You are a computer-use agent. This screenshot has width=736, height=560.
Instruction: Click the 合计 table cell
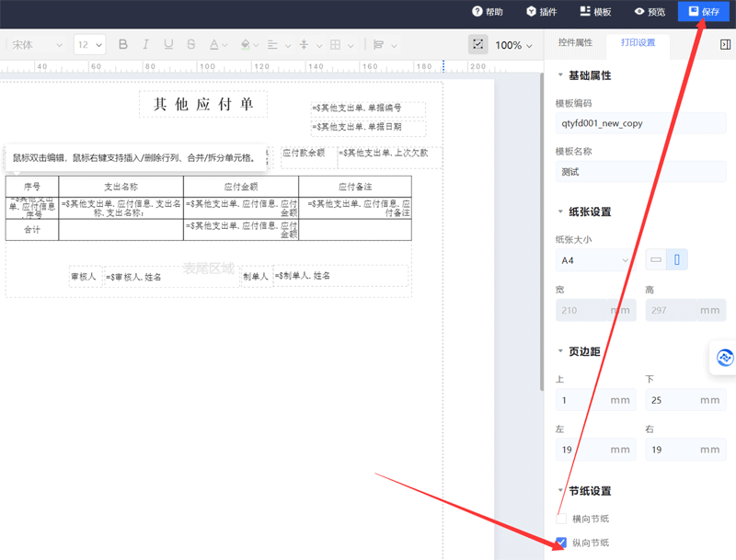[32, 230]
